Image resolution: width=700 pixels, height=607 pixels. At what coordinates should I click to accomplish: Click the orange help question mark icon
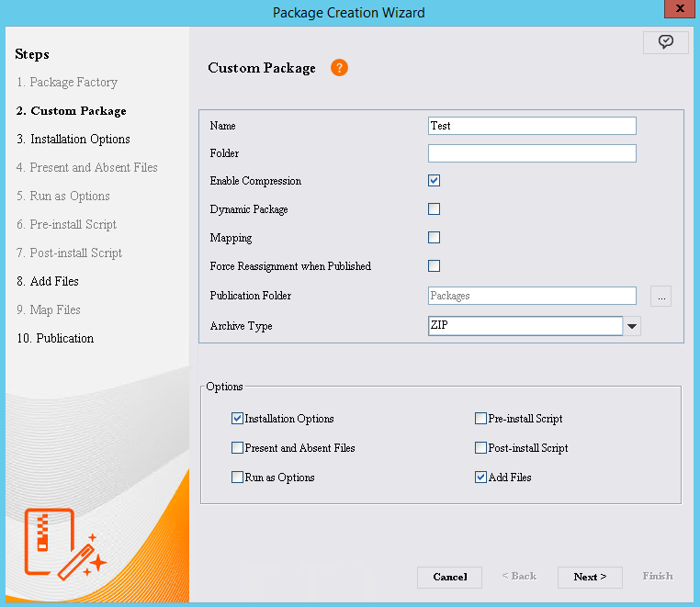tap(339, 68)
